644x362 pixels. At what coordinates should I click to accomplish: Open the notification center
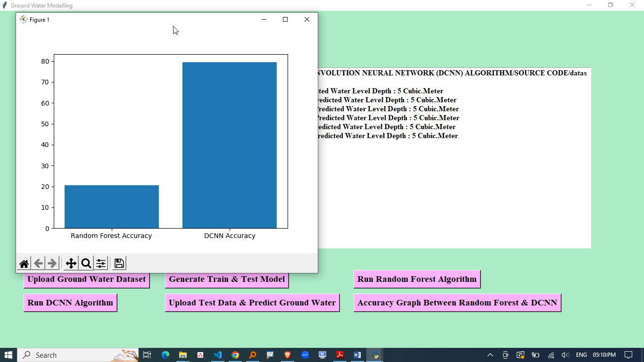point(628,355)
